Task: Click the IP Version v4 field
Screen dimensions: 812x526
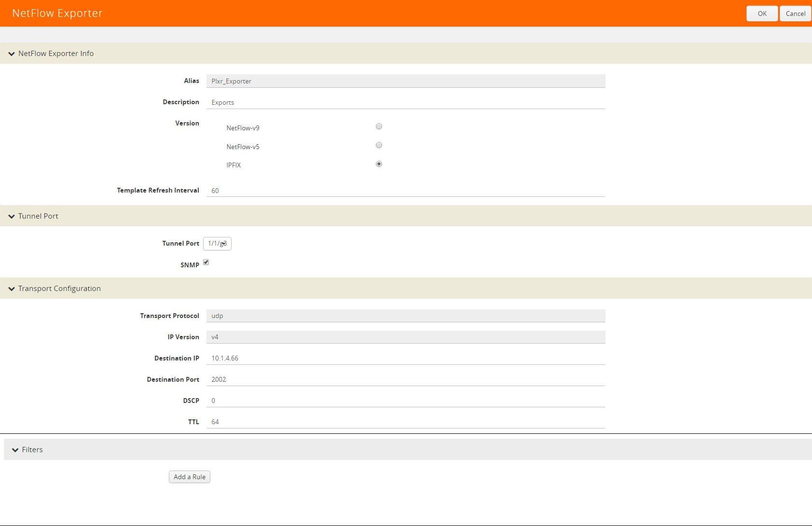Action: (406, 337)
